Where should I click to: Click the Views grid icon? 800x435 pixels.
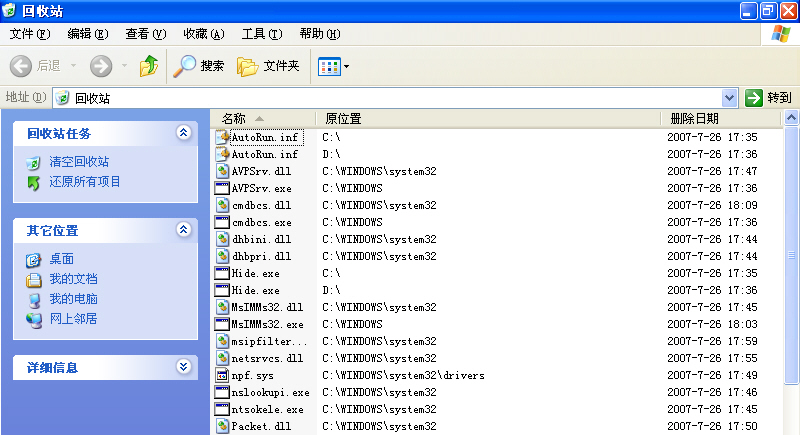329,66
